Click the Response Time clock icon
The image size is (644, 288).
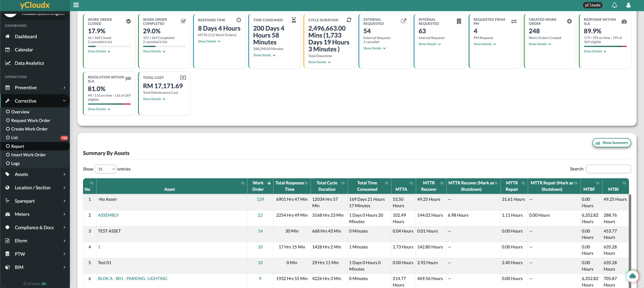coord(239,20)
